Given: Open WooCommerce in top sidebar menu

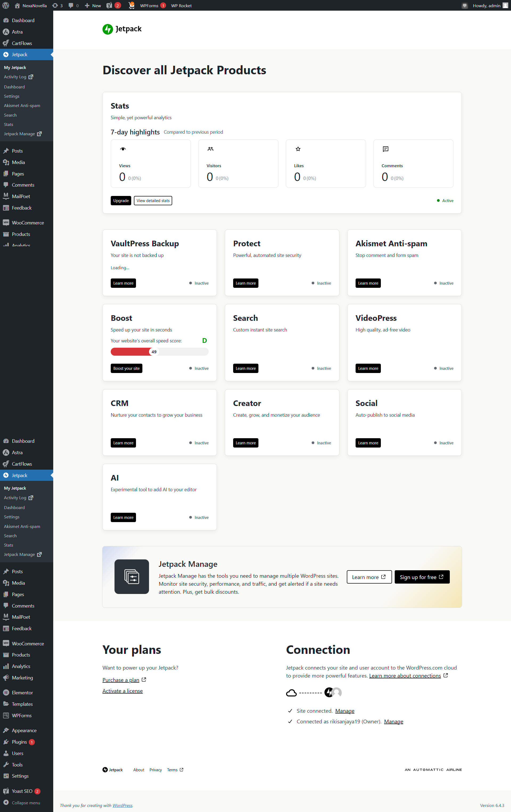Looking at the screenshot, I should 28,223.
